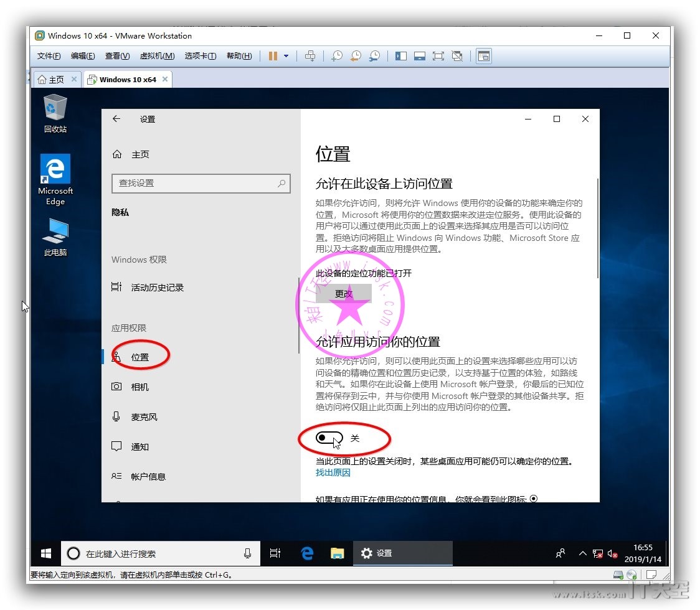Image resolution: width=700 pixels, height=610 pixels.
Task: Click the VMware status bar CD/DVD icon
Action: pos(631,575)
